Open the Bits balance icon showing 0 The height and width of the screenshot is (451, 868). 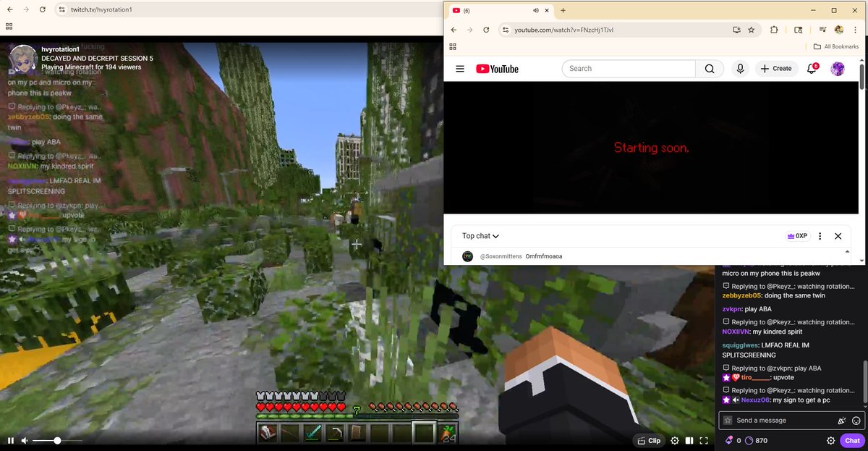pyautogui.click(x=733, y=440)
